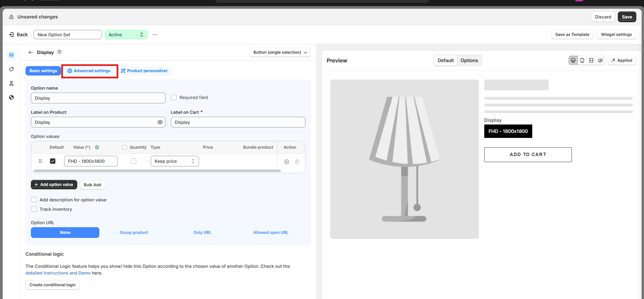Screen dimensions: 644x299
Task: Click the duplicate plus icon in Action column
Action: point(287,162)
